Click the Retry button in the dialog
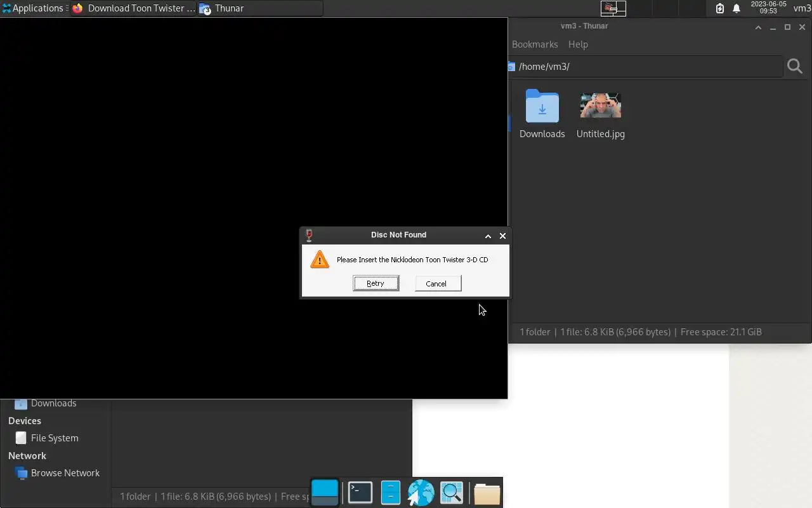 (x=376, y=283)
